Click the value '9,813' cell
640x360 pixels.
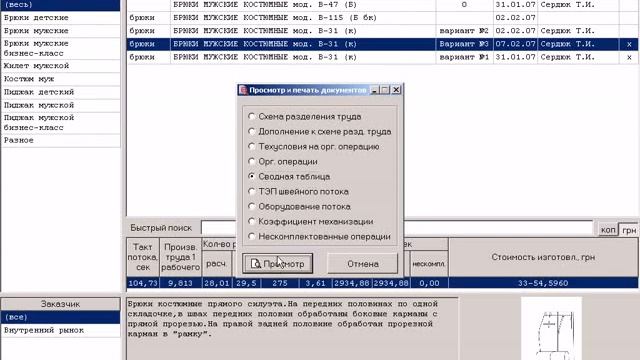pyautogui.click(x=180, y=283)
